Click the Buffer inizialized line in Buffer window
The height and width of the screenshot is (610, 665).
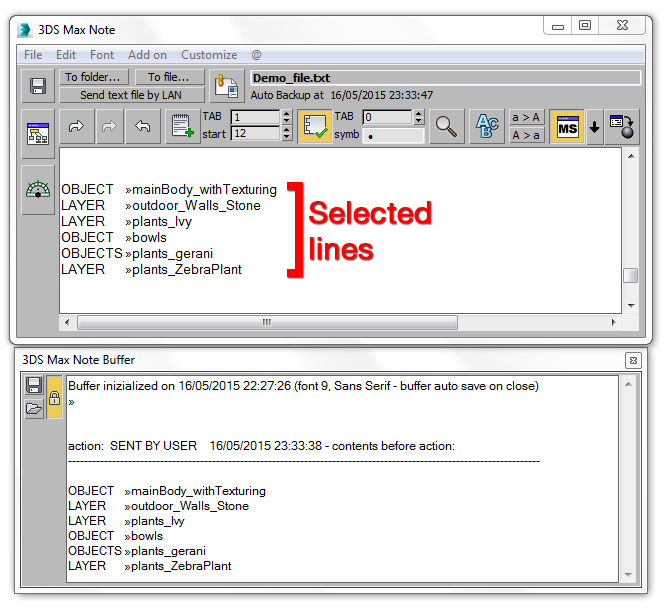click(x=303, y=386)
